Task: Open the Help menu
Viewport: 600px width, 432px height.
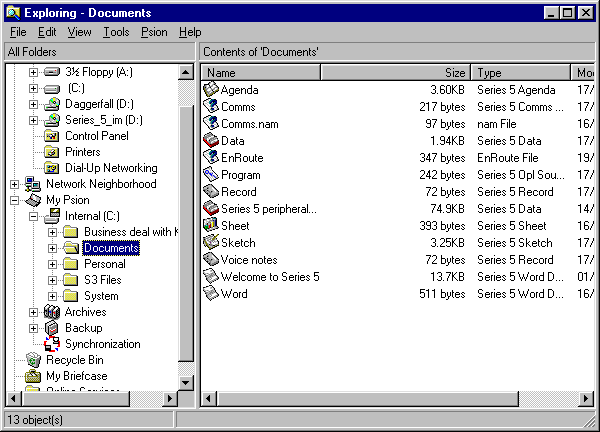Action: point(190,32)
